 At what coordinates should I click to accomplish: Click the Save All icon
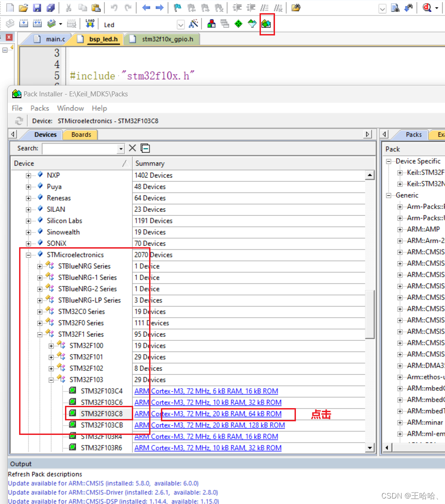pyautogui.click(x=50, y=7)
